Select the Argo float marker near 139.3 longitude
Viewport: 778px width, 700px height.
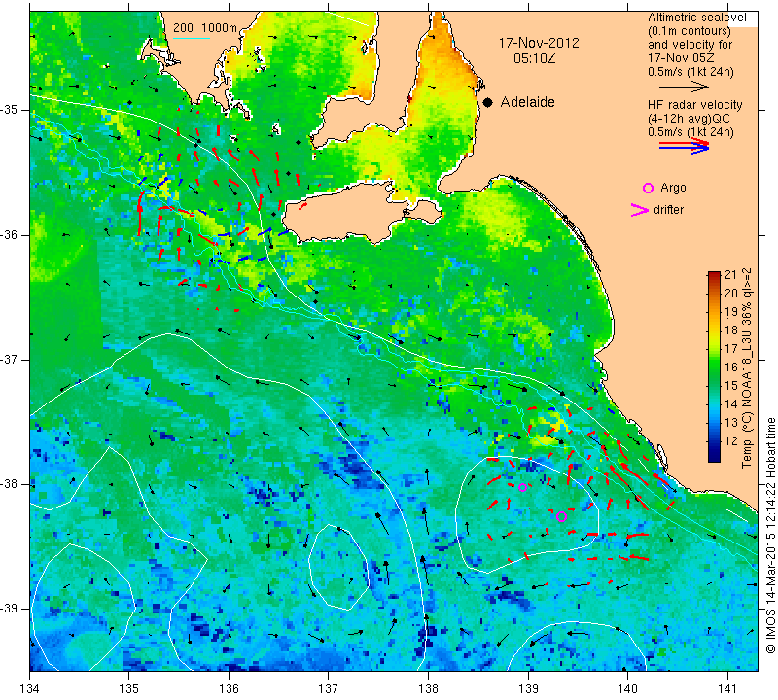point(561,516)
